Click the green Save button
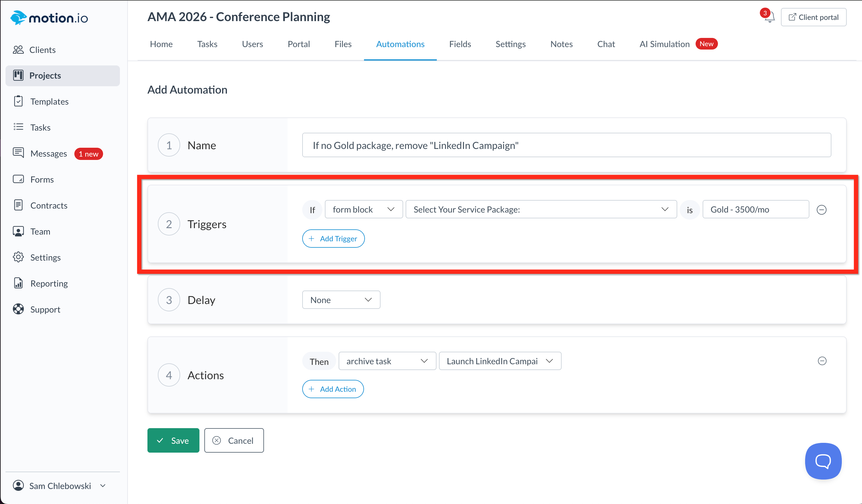The height and width of the screenshot is (504, 862). click(x=173, y=440)
